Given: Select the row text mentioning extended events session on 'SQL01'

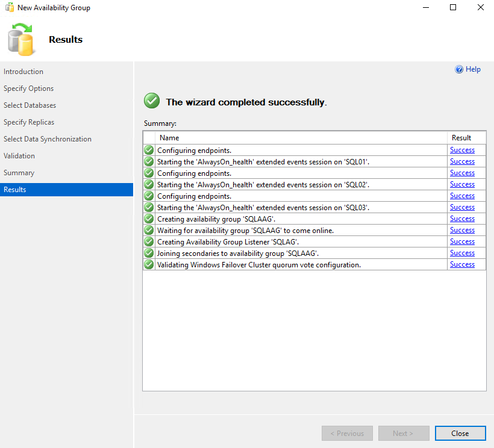Looking at the screenshot, I should (x=263, y=162).
